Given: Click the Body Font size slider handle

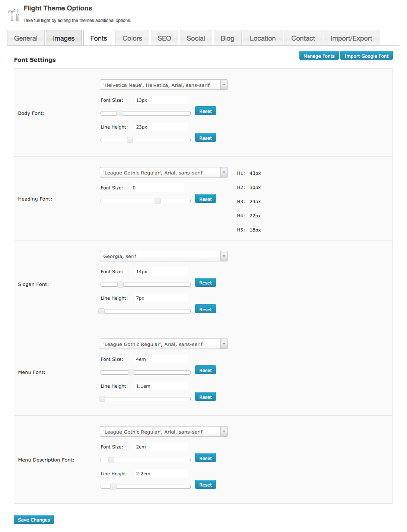Looking at the screenshot, I should click(x=119, y=113).
